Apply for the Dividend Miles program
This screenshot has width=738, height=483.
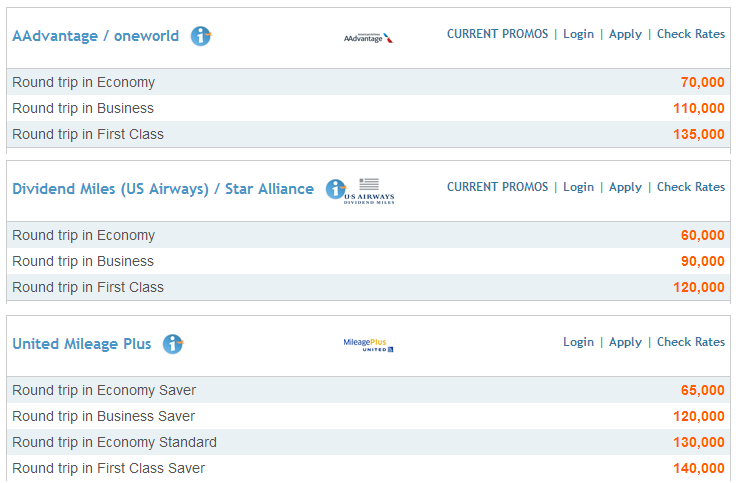[625, 187]
